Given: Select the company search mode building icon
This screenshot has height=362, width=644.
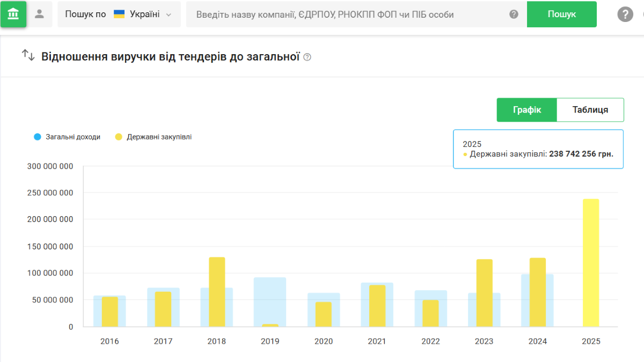Looking at the screenshot, I should click(x=13, y=14).
